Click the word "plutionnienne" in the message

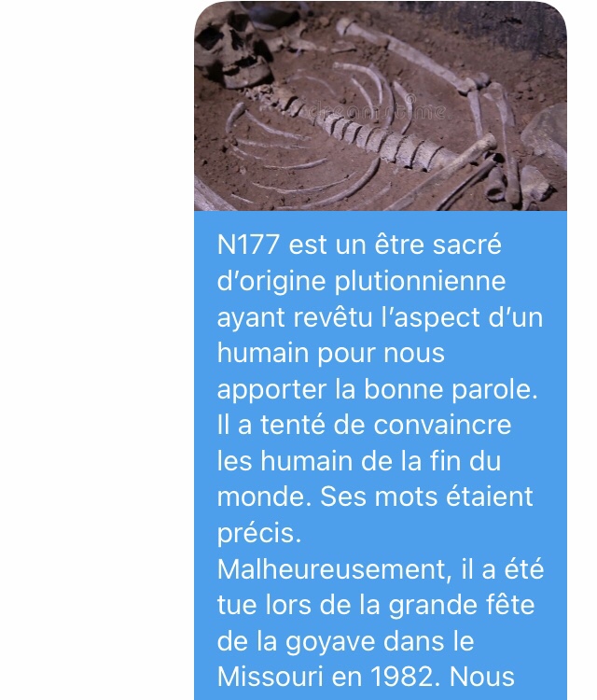(420, 282)
